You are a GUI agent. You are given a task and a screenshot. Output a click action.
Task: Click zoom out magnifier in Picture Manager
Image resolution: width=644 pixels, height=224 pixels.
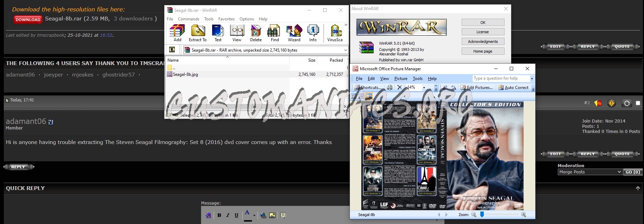474,215
